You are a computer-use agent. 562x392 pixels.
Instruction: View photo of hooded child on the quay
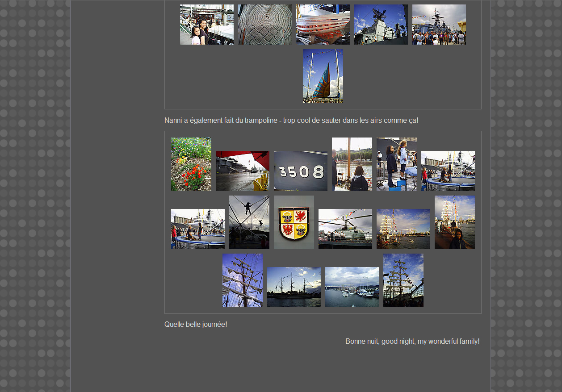(454, 222)
